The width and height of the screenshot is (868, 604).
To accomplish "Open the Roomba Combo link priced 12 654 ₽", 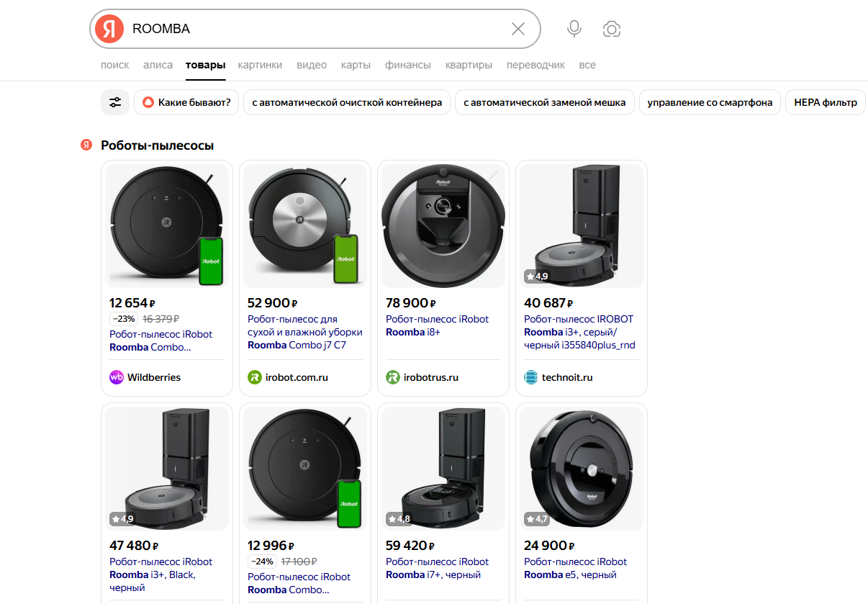I will coord(161,341).
